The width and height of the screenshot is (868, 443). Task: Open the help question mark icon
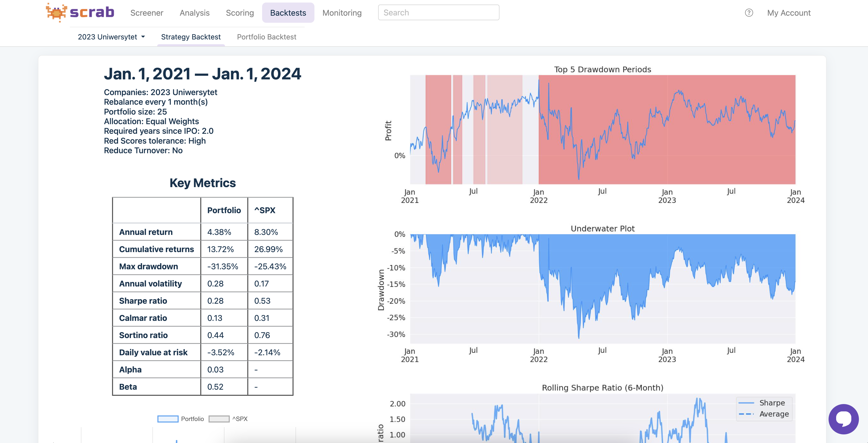[749, 13]
